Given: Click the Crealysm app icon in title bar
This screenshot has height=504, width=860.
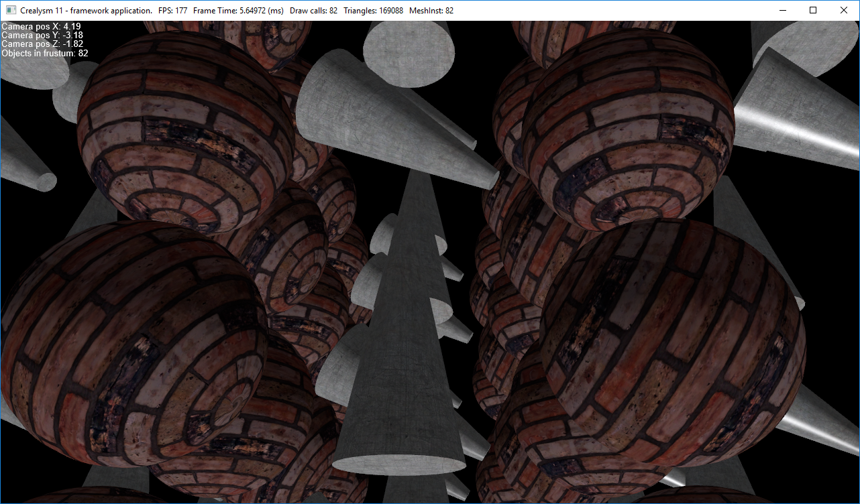Looking at the screenshot, I should (x=11, y=11).
